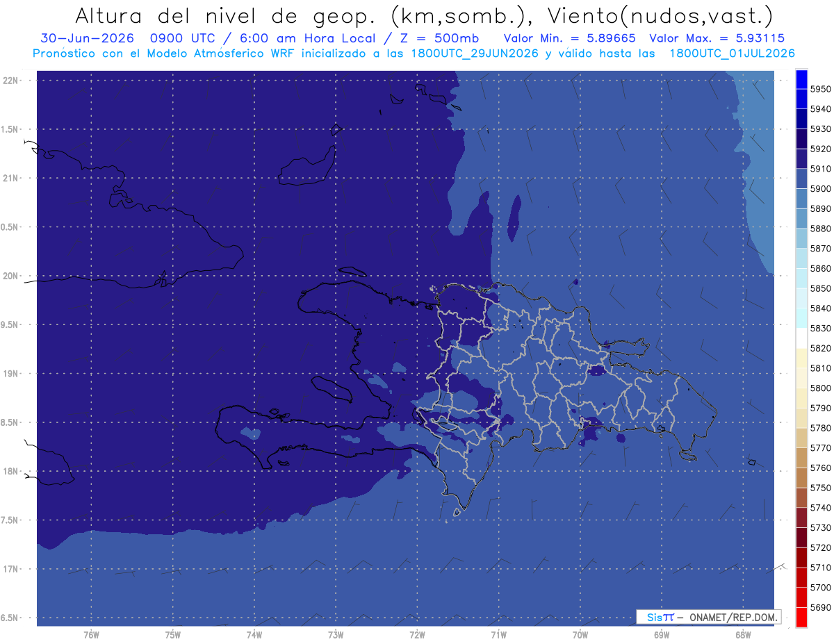Click the 5930 colorbar label
Screen dimensions: 834x644
pos(821,129)
